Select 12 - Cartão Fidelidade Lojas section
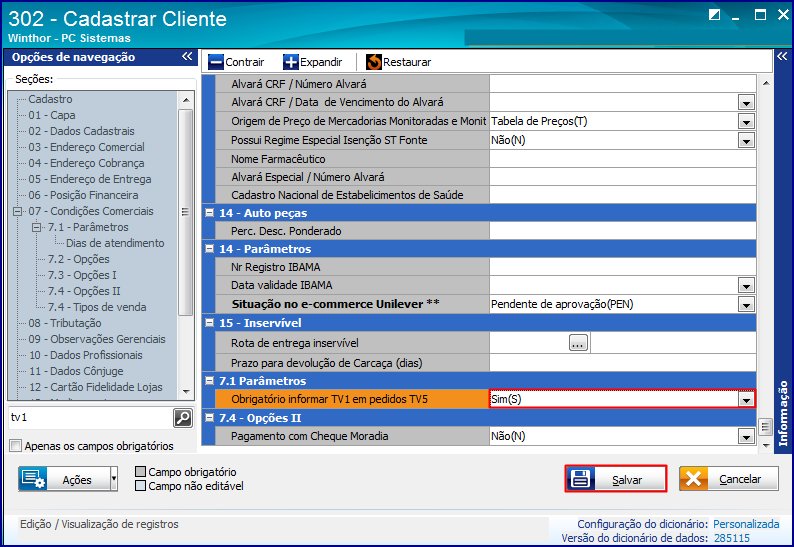 pos(96,387)
